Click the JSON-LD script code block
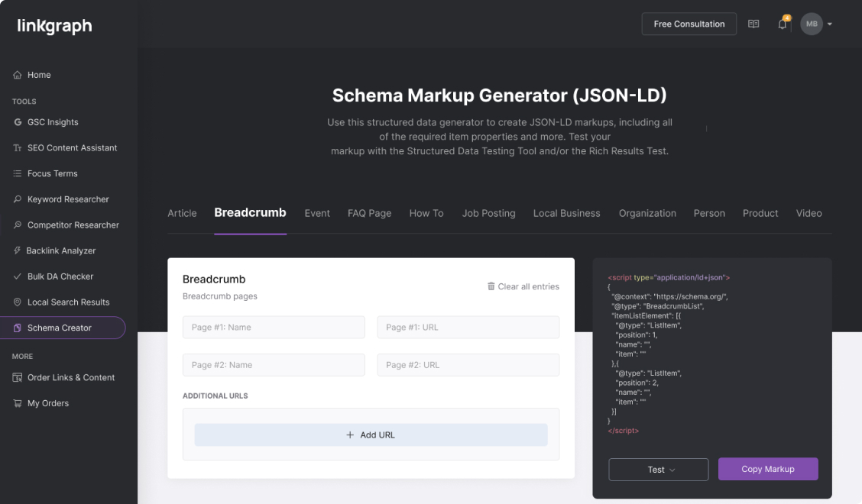The image size is (862, 504). click(x=669, y=354)
